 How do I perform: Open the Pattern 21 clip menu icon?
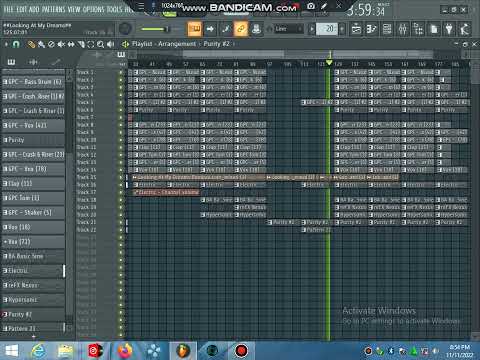[x=304, y=230]
